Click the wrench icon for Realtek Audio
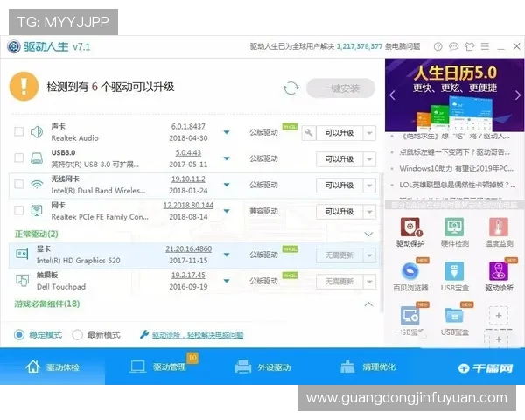 pyautogui.click(x=309, y=133)
